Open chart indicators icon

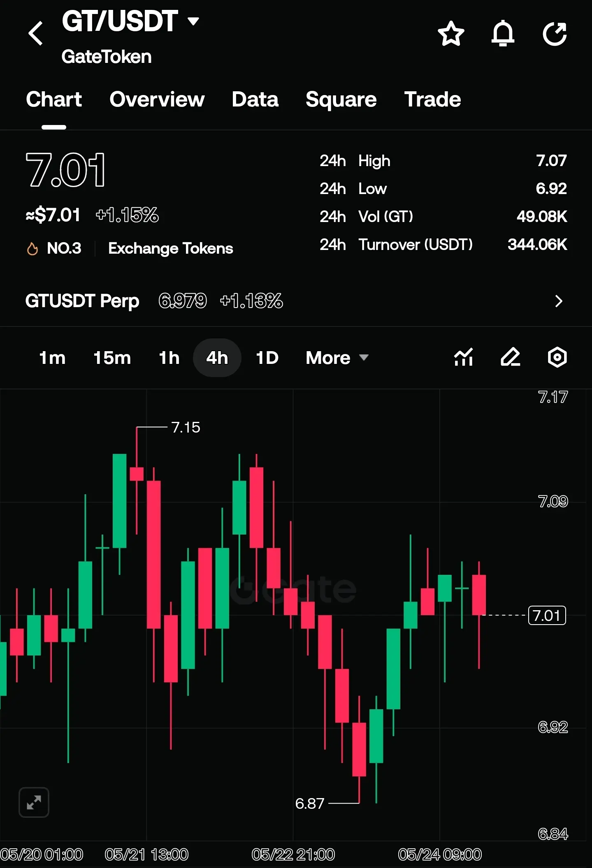(463, 357)
